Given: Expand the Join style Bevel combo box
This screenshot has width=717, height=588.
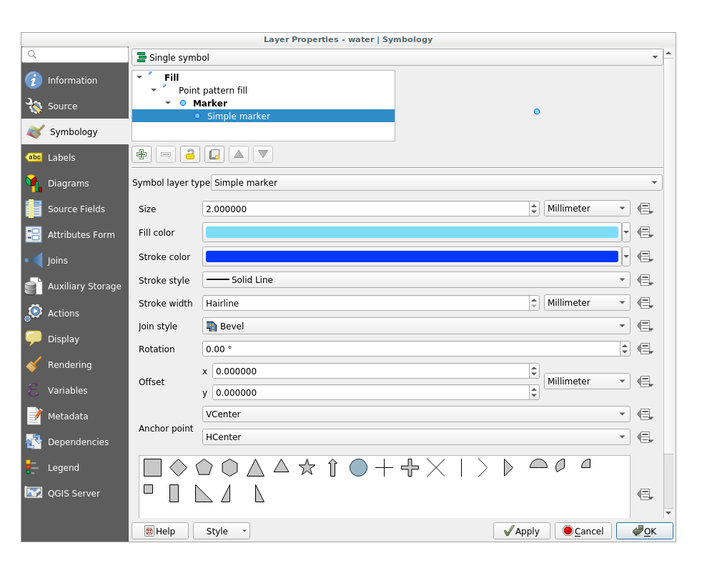Looking at the screenshot, I should (415, 327).
